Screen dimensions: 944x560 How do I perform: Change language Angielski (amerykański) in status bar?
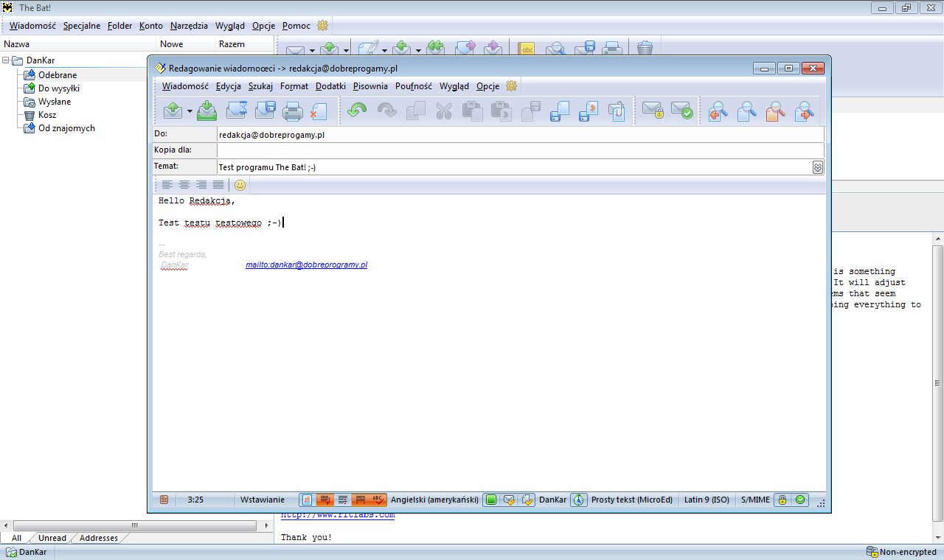coord(434,500)
